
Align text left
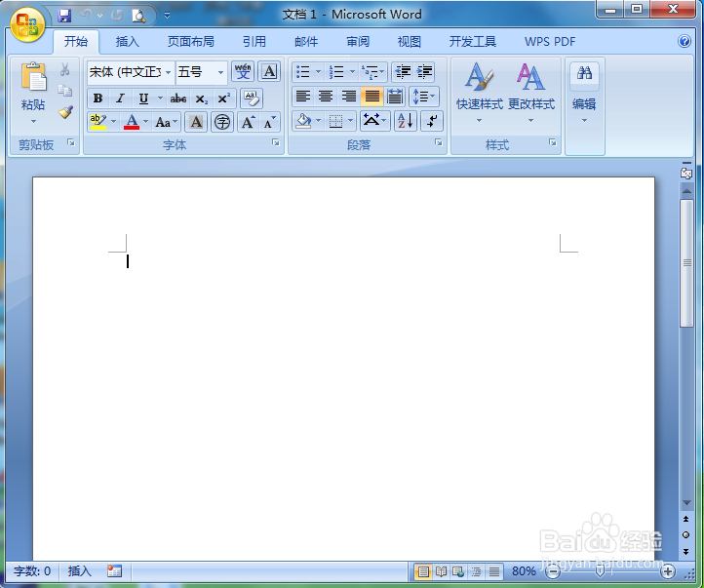click(x=303, y=97)
